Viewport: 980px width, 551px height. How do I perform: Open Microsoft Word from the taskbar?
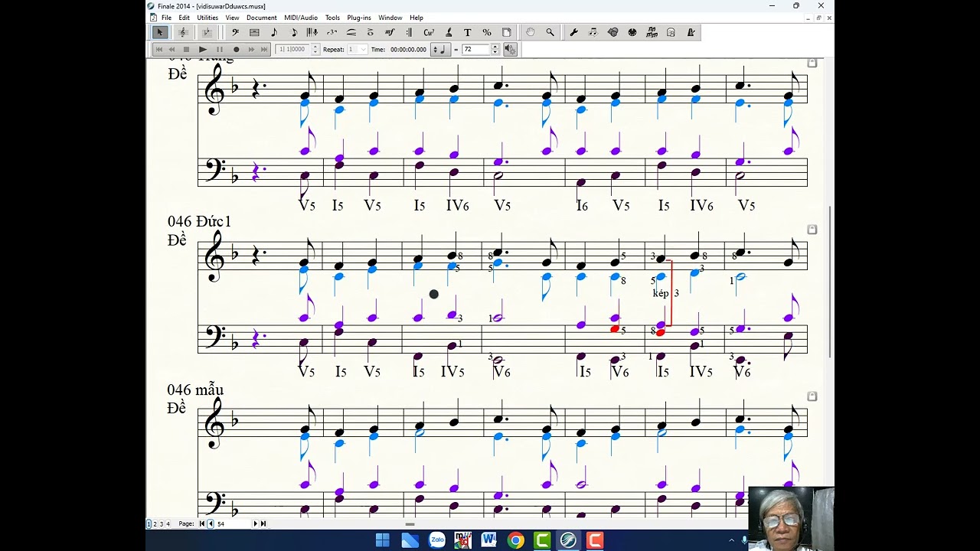[488, 540]
